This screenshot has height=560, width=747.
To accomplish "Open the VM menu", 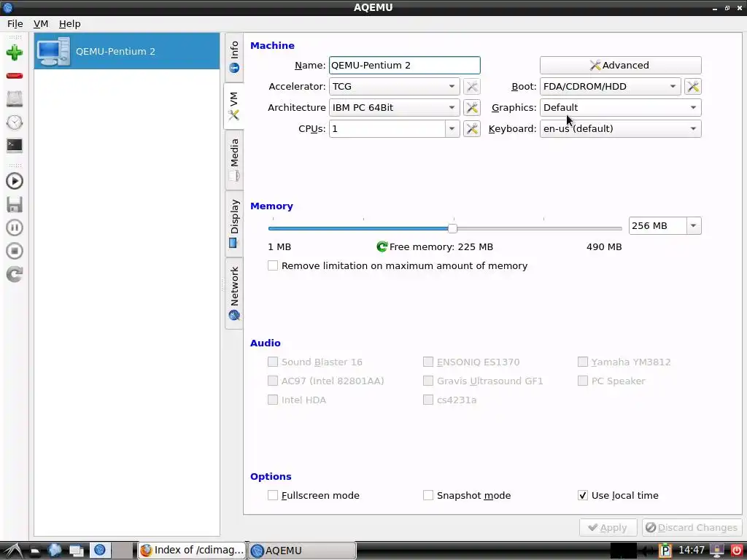I will pos(41,24).
